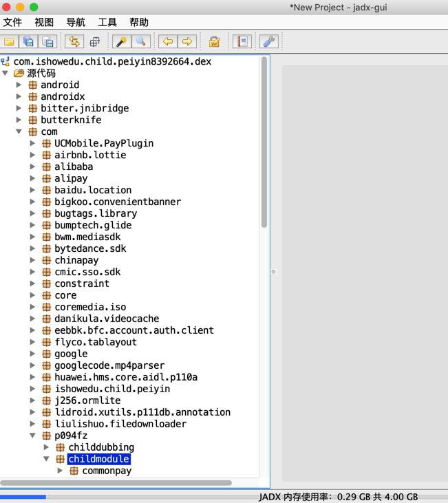Expand the childdubbing package
The height and width of the screenshot is (503, 448).
[47, 447]
